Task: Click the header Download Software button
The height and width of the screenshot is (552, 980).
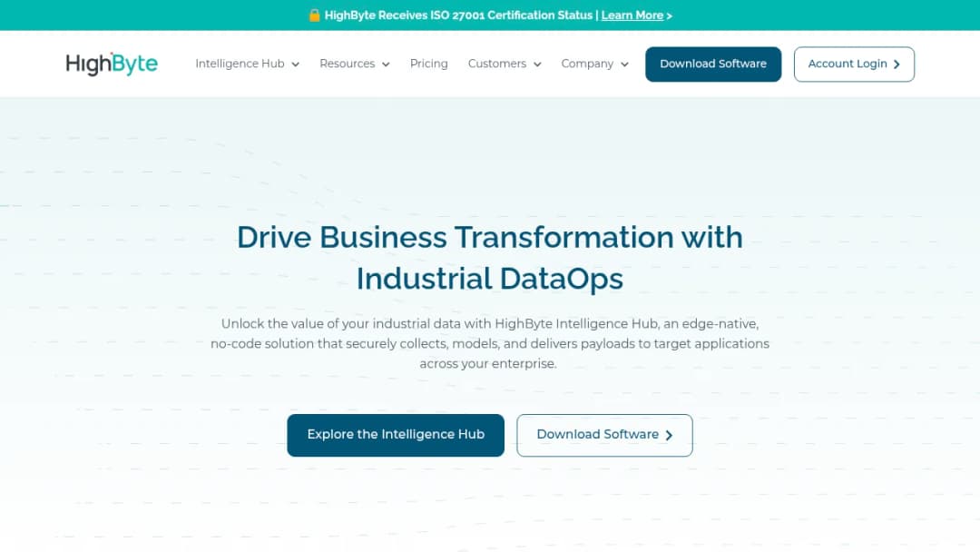Action: click(x=713, y=64)
